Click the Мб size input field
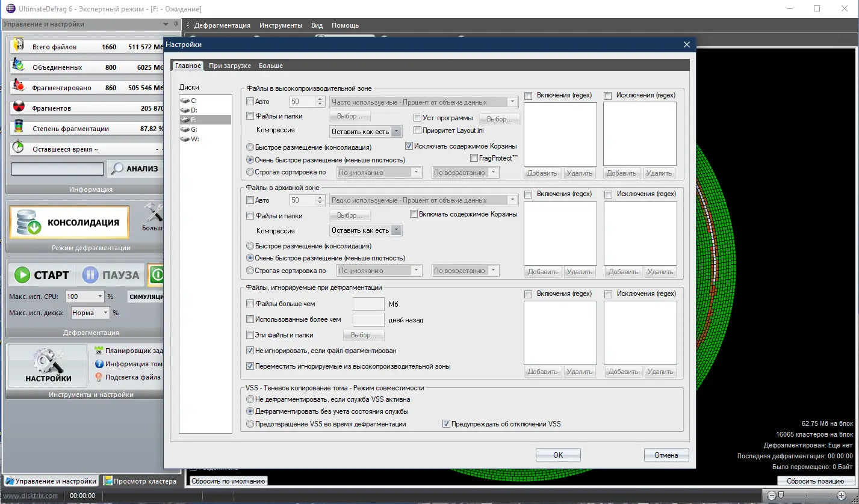 368,304
